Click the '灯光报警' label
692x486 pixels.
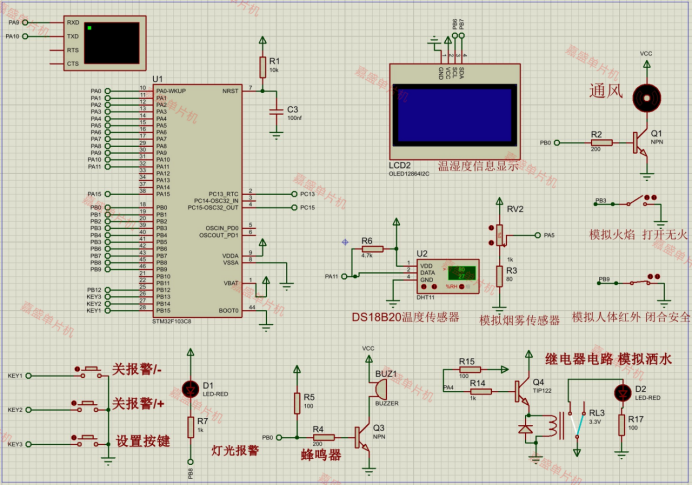(235, 450)
